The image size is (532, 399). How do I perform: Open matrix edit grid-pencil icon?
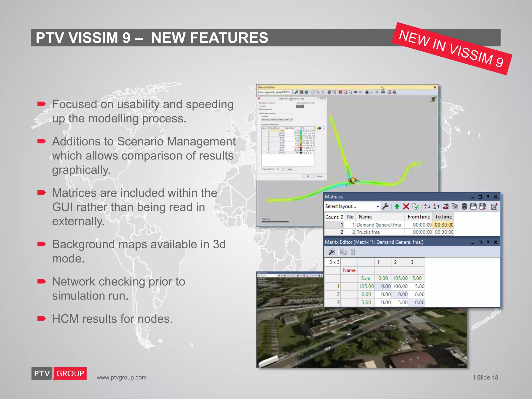(494, 207)
